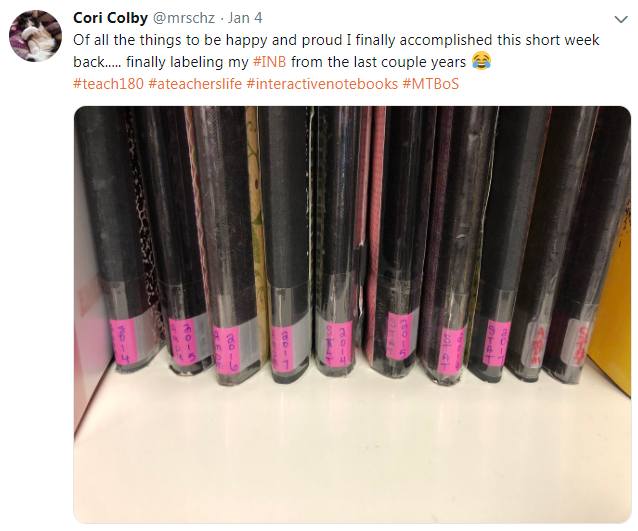The width and height of the screenshot is (638, 531).
Task: Open the #teach180 hashtag
Action: point(108,84)
